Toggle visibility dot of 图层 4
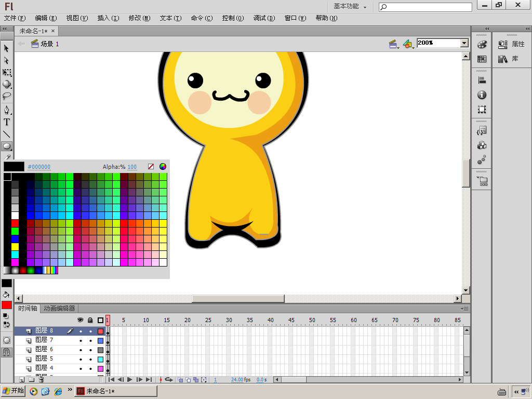 point(81,368)
